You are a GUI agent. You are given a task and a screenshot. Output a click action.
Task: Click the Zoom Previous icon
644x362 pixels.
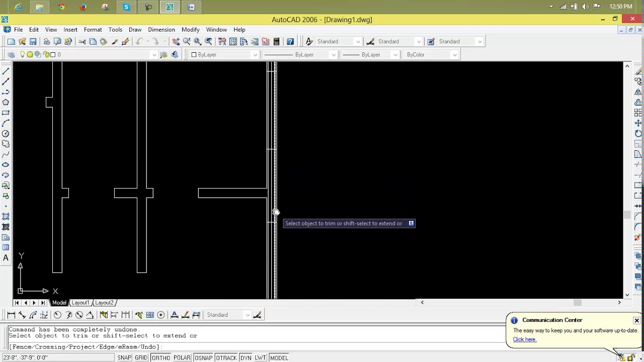tap(208, 42)
